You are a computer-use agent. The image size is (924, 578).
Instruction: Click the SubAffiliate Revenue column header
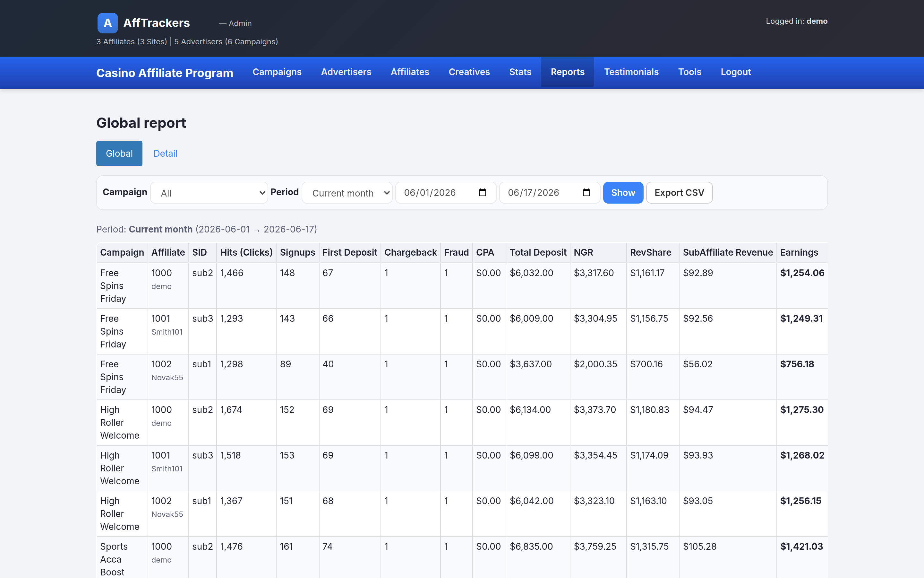tap(728, 252)
